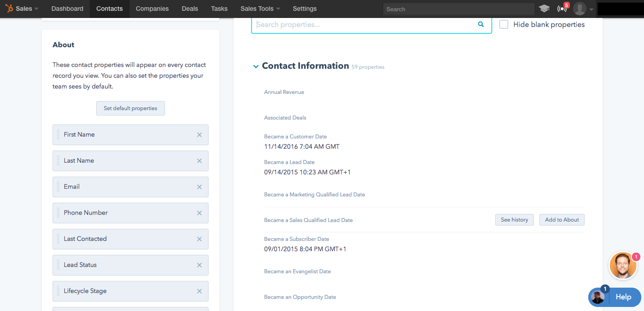Select the Annual Revenue property
The image size is (644, 311).
tap(284, 92)
